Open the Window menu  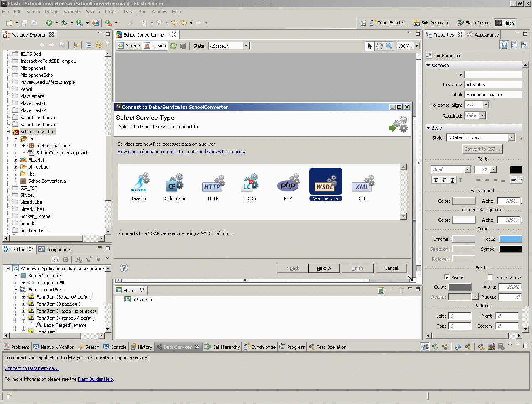pyautogui.click(x=159, y=12)
